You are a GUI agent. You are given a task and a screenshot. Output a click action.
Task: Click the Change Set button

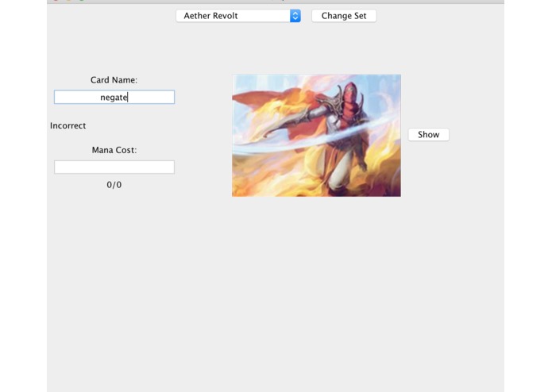click(344, 16)
